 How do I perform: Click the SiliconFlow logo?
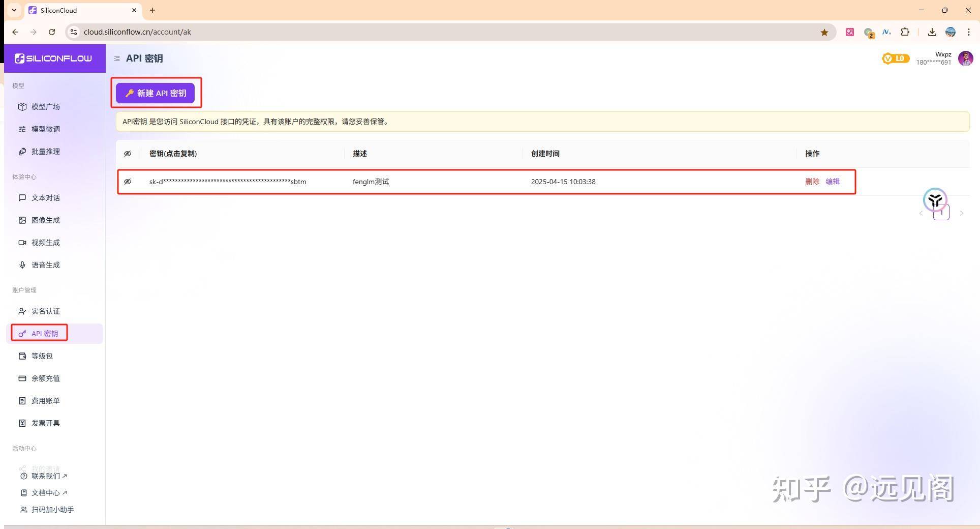coord(53,58)
